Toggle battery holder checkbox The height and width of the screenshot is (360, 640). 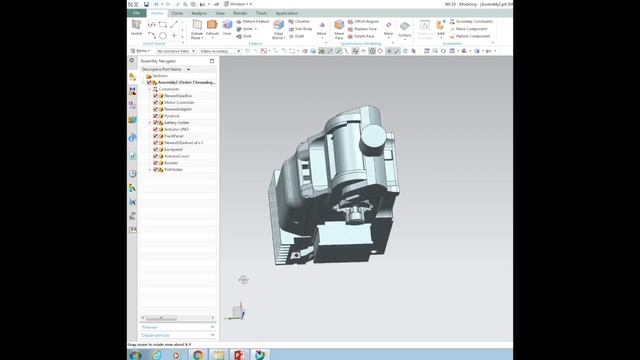point(155,122)
